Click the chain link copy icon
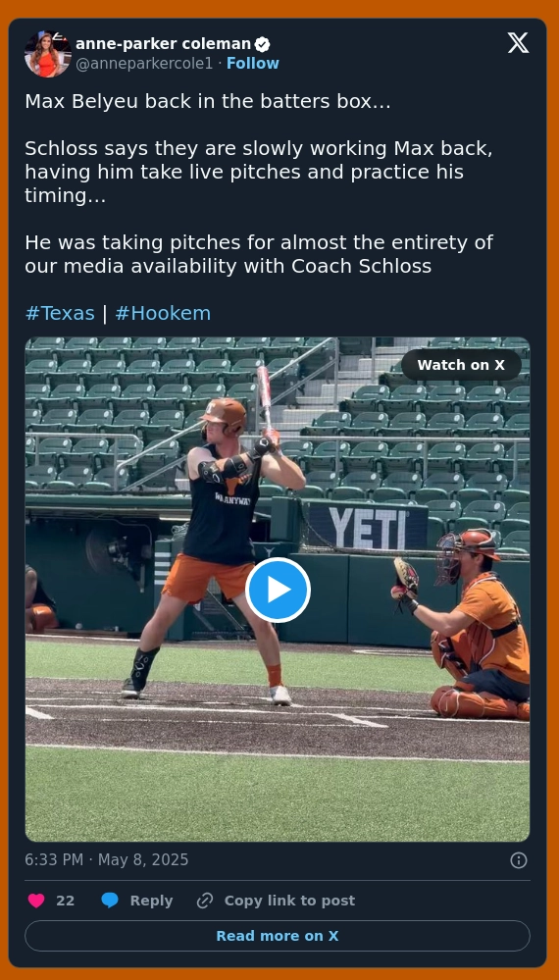This screenshot has height=980, width=559. pos(205,901)
